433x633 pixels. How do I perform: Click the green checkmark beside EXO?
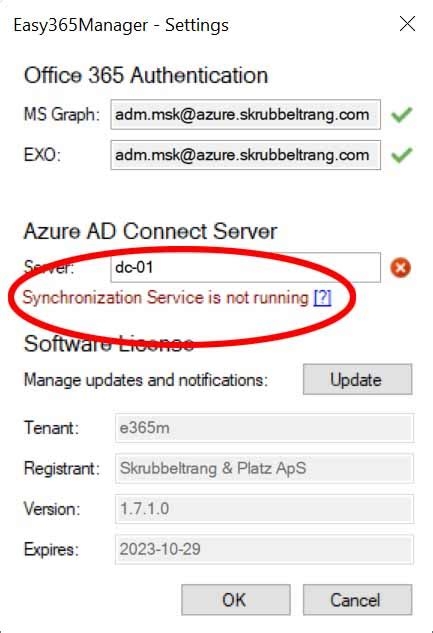[402, 155]
